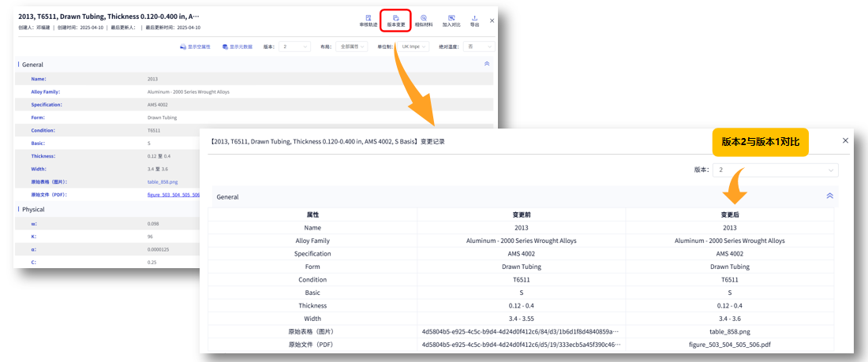868x362 pixels.
Task: Toggle 显示空属性 show empty attributes
Action: (x=196, y=47)
